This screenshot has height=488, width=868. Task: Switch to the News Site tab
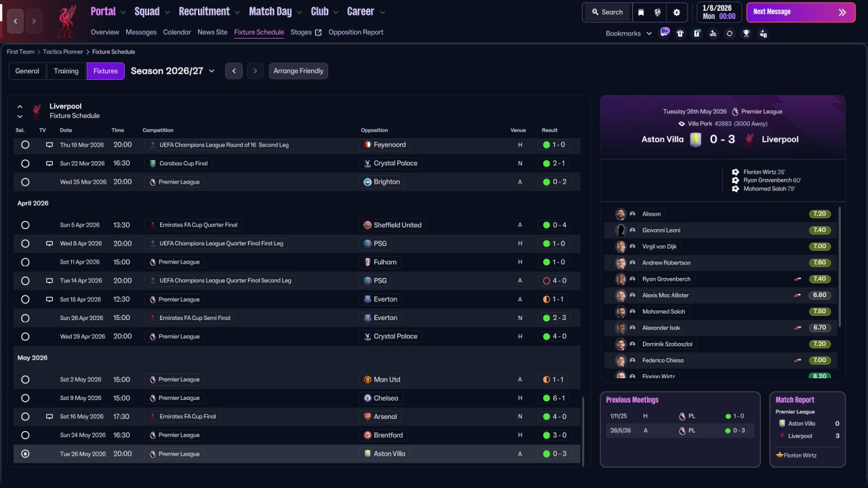pyautogui.click(x=212, y=32)
